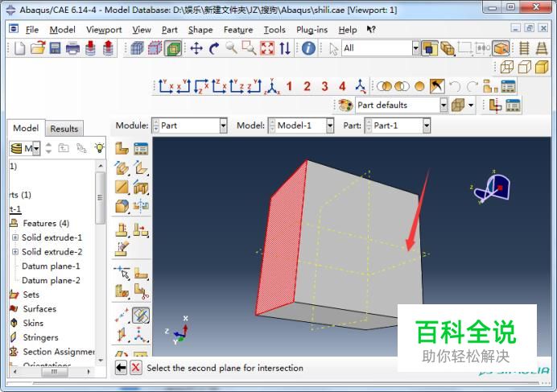Screen dimensions: 557x392
Task: Select the Box Zoom tool
Action: [249, 48]
